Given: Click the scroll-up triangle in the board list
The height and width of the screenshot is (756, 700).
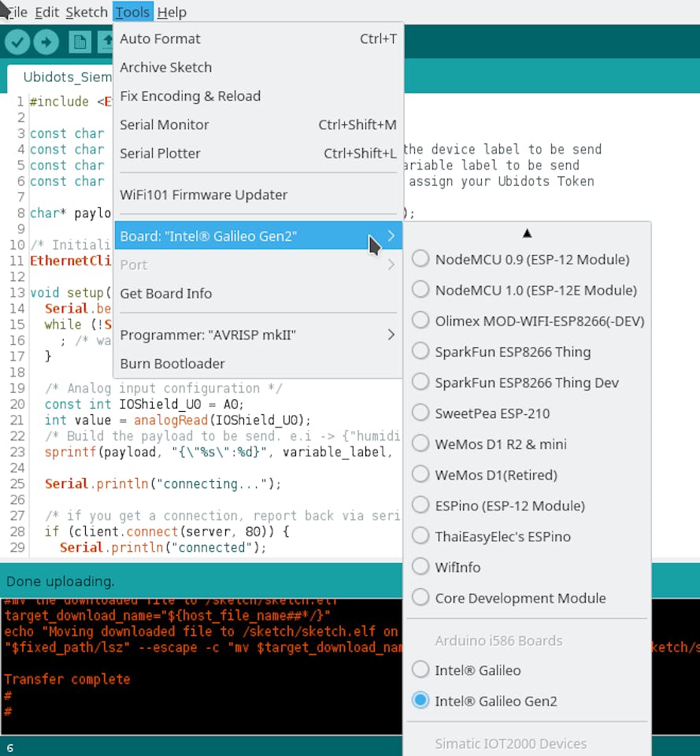Looking at the screenshot, I should tap(527, 234).
